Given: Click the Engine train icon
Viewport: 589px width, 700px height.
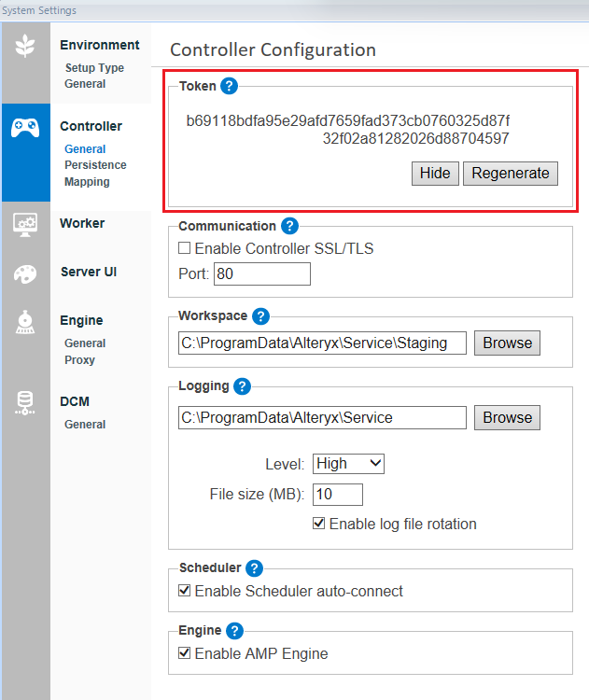Looking at the screenshot, I should [25, 322].
